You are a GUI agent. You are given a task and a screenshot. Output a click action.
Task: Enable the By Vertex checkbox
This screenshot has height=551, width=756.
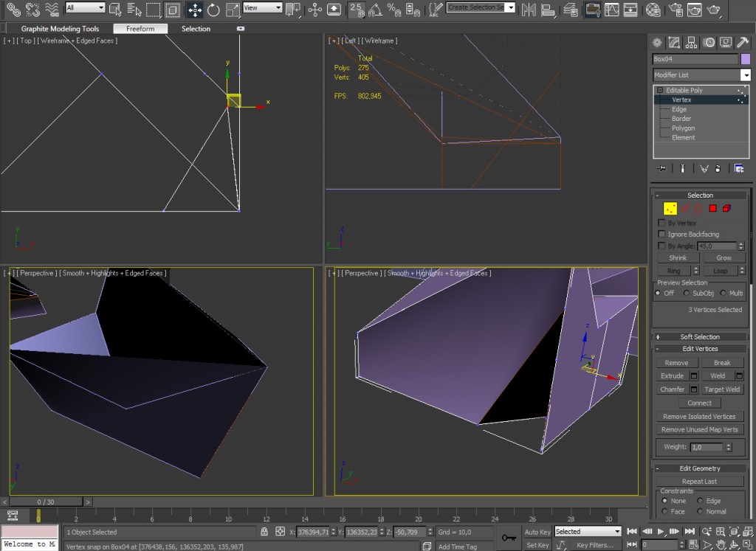coord(661,223)
